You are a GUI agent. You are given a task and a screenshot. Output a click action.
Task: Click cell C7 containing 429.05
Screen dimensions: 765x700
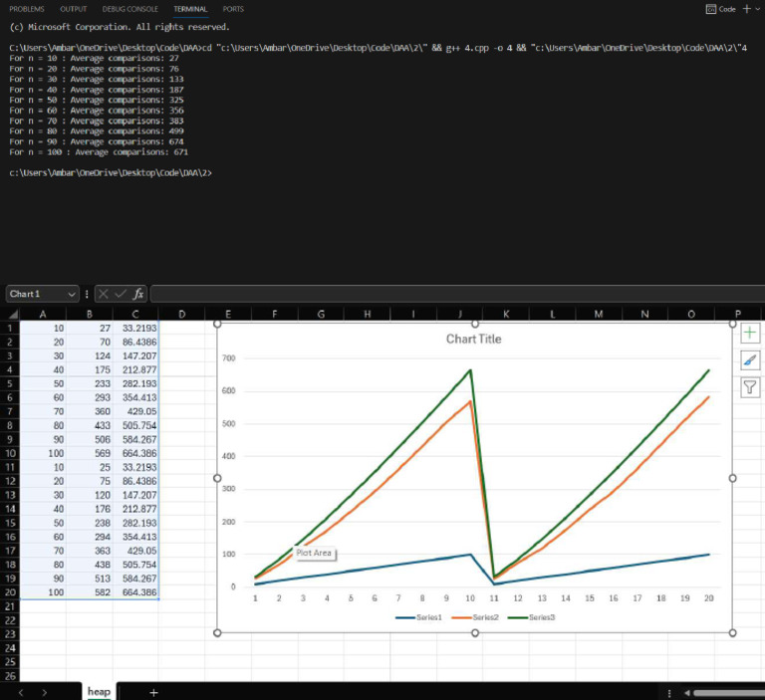coord(135,411)
